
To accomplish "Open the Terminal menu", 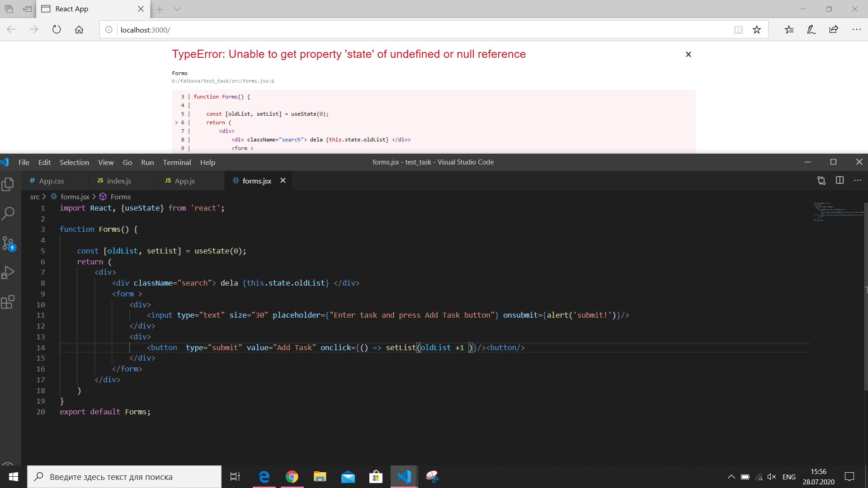I will tap(177, 162).
